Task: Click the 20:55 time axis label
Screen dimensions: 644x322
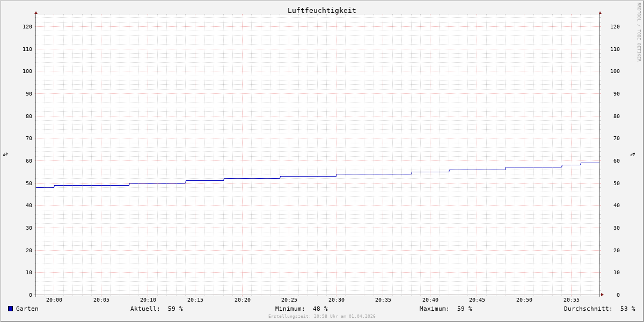Action: coord(572,300)
